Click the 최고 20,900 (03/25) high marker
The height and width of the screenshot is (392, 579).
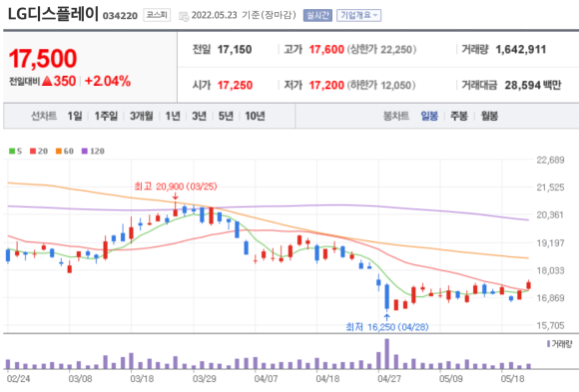[176, 187]
